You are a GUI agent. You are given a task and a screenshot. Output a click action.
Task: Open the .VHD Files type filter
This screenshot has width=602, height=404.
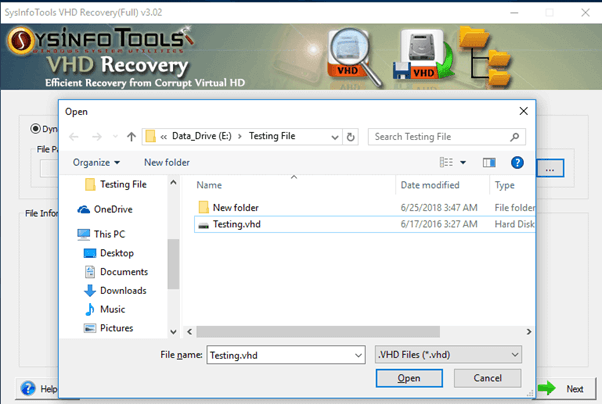tap(448, 355)
